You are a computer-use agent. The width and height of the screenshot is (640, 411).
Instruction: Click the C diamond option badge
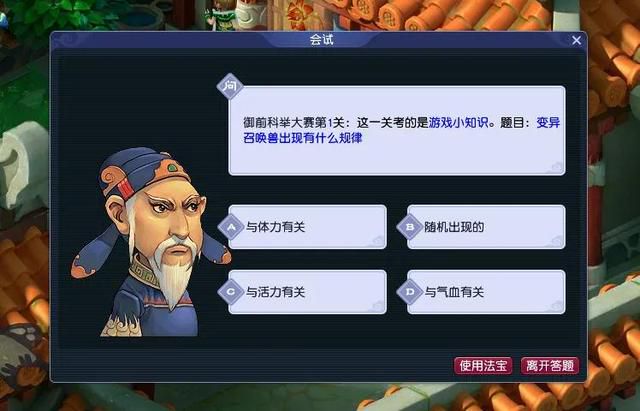coord(231,291)
